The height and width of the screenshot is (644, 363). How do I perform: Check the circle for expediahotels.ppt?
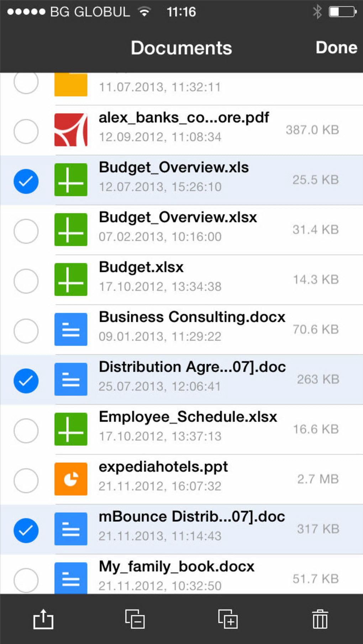(x=26, y=480)
